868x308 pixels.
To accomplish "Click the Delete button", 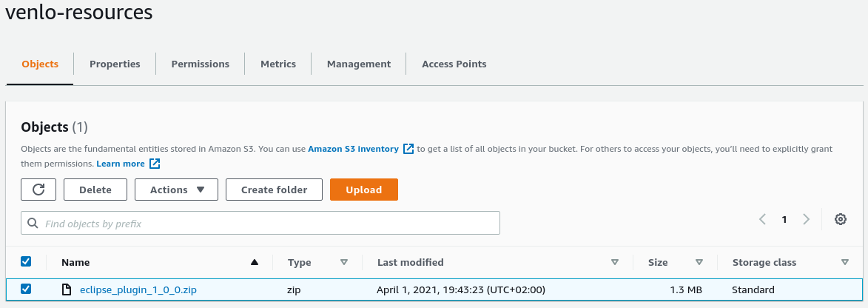I will point(95,190).
